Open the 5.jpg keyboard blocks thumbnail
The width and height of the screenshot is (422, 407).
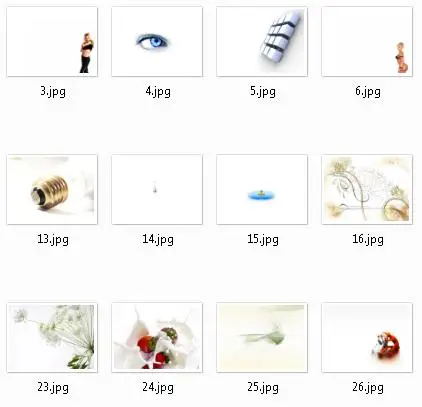click(x=262, y=42)
